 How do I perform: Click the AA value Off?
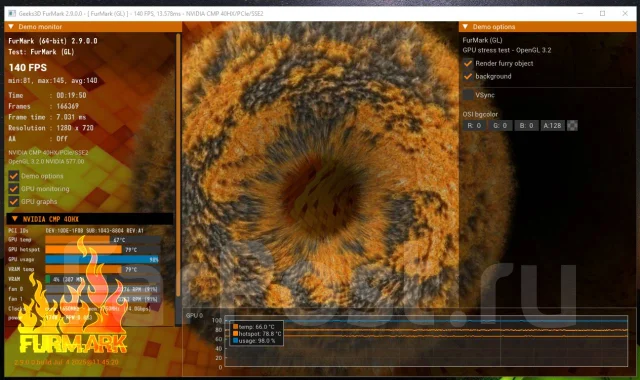(x=62, y=139)
